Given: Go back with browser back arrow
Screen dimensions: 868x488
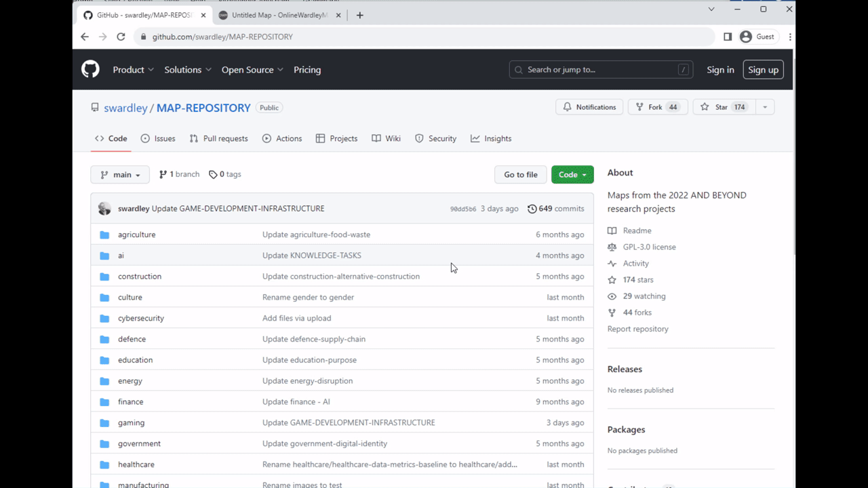Looking at the screenshot, I should coord(85,37).
